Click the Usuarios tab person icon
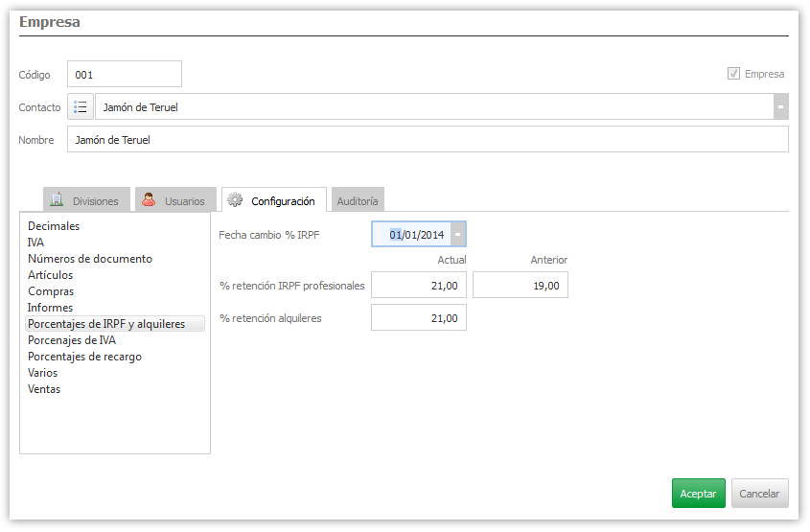 pos(149,200)
